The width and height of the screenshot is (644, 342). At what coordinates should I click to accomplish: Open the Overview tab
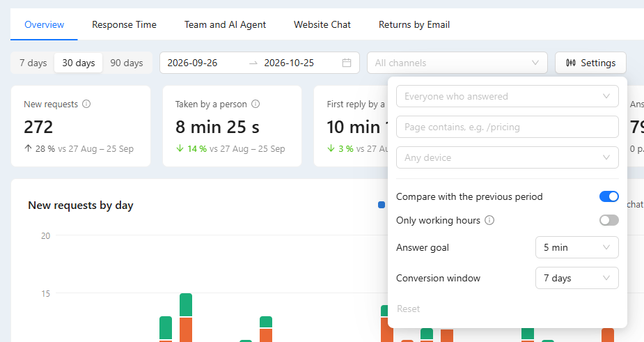point(44,24)
